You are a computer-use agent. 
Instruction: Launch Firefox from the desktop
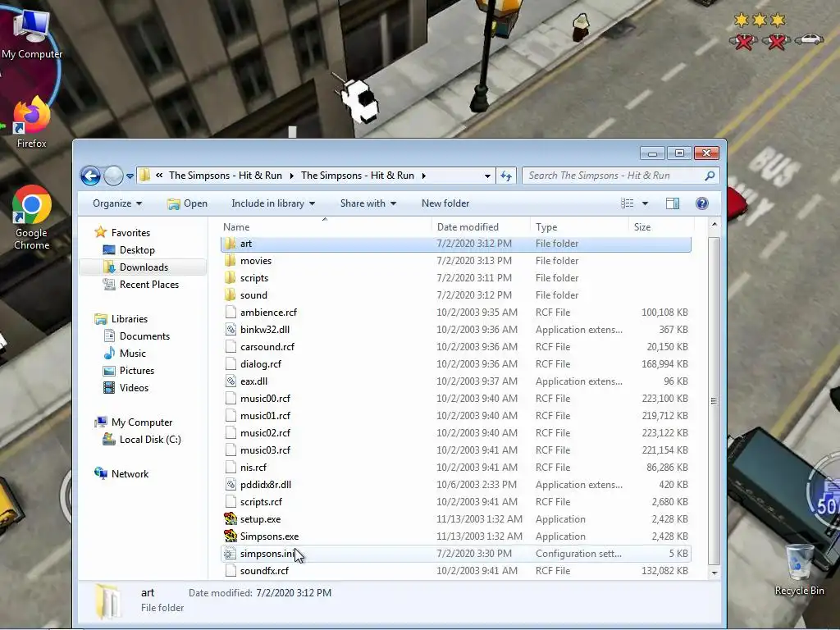pyautogui.click(x=31, y=122)
